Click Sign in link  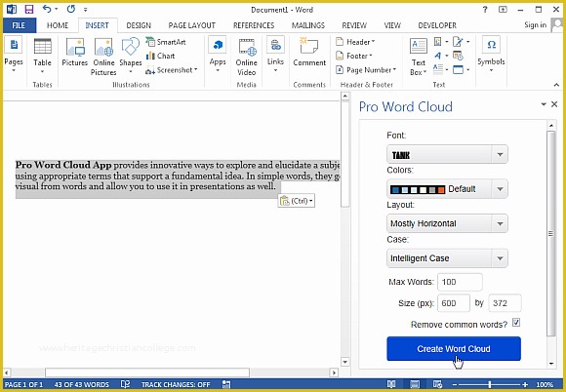[x=536, y=24]
